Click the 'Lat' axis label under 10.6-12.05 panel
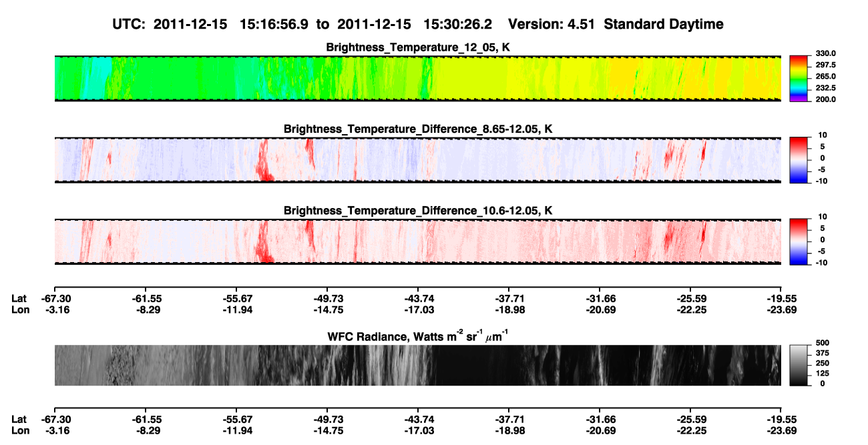 pos(19,298)
